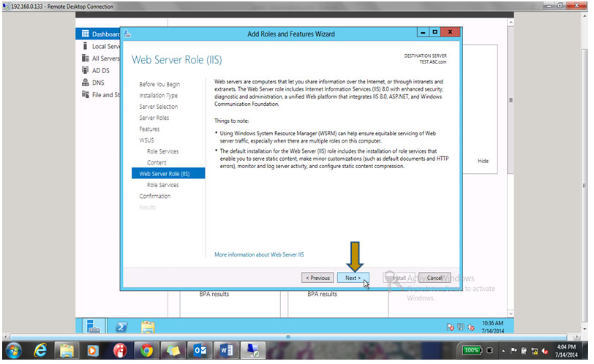Close the Add Roles and Features Wizard
Screen dimensions: 594x364
[450, 32]
